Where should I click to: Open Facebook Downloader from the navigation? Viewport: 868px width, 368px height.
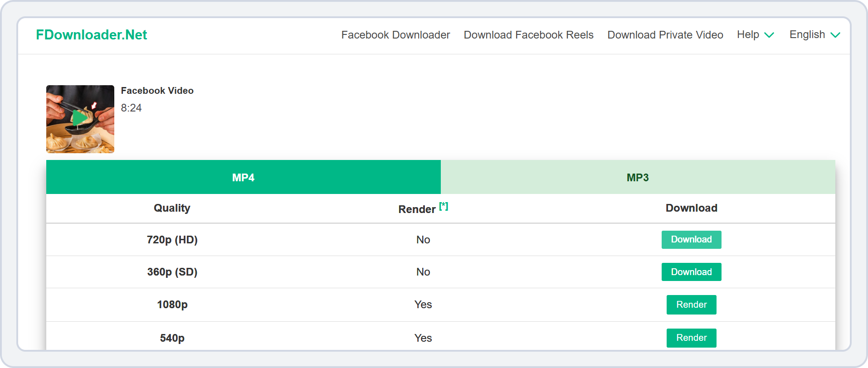(x=395, y=35)
